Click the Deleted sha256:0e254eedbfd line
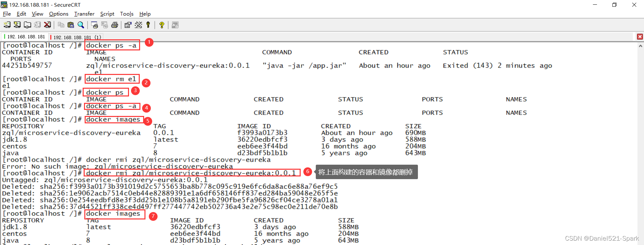The width and height of the screenshot is (644, 245). click(x=170, y=200)
